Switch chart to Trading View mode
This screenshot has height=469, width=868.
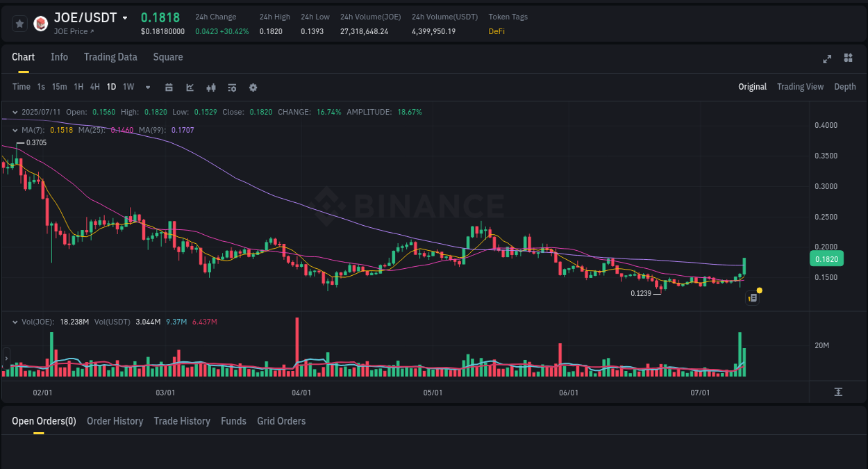pos(800,87)
